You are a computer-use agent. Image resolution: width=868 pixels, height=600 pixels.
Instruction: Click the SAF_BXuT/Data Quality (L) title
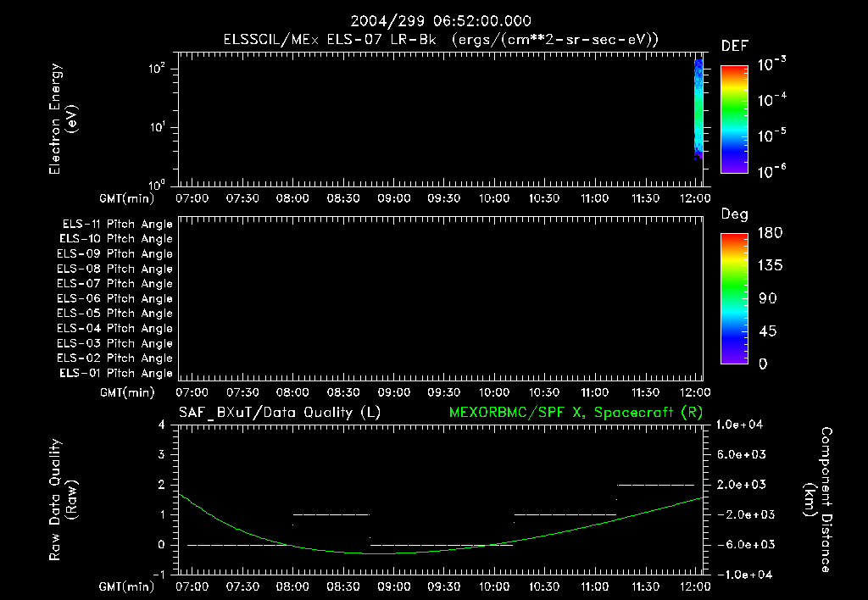(280, 413)
